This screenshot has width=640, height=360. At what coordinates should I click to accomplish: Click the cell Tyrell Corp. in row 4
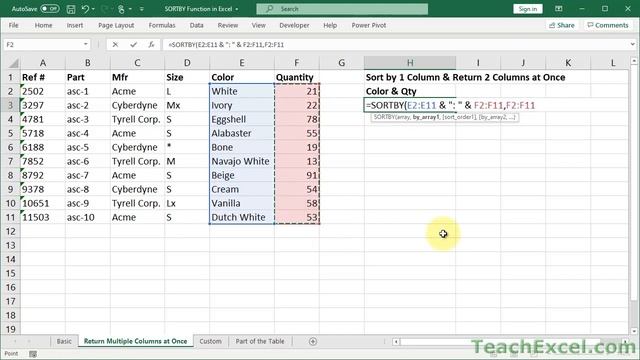click(x=137, y=119)
